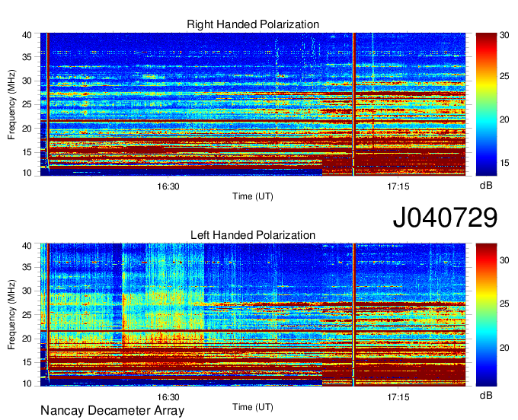Click the 'Time (UT)' label of the upper plot
This screenshot has width=518, height=420.
pyautogui.click(x=253, y=196)
